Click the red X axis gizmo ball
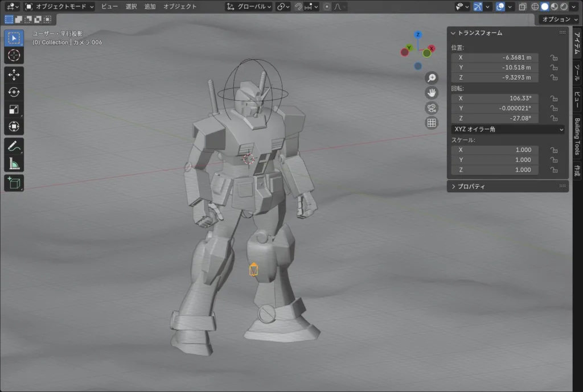Viewport: 583px width, 392px height. tap(432, 48)
